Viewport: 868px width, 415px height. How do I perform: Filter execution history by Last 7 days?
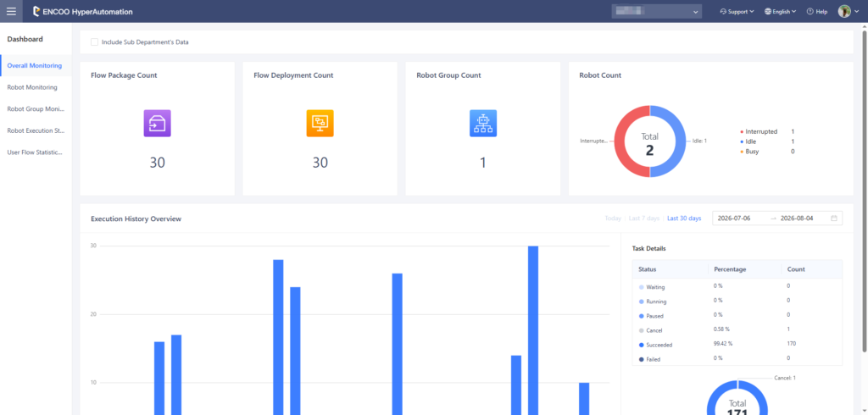pos(644,218)
